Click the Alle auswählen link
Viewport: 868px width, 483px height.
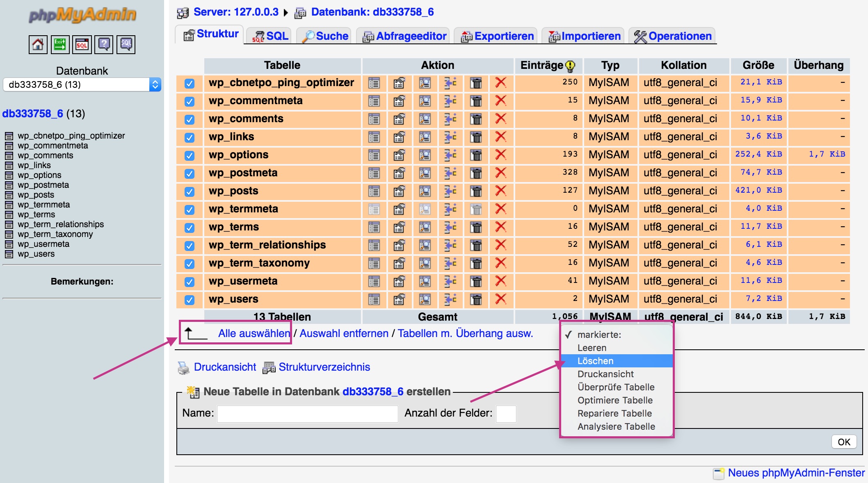point(254,333)
